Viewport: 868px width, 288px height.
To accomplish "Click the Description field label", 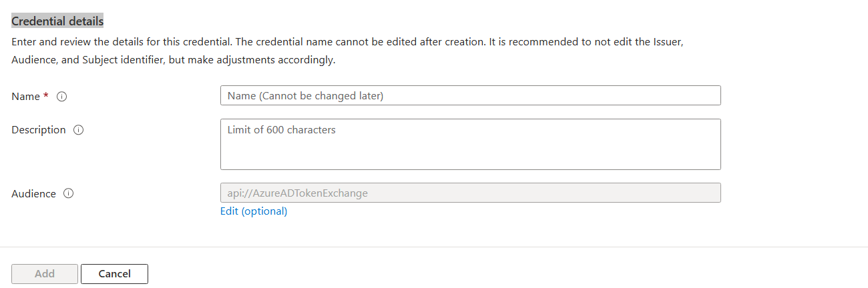I will click(x=39, y=130).
